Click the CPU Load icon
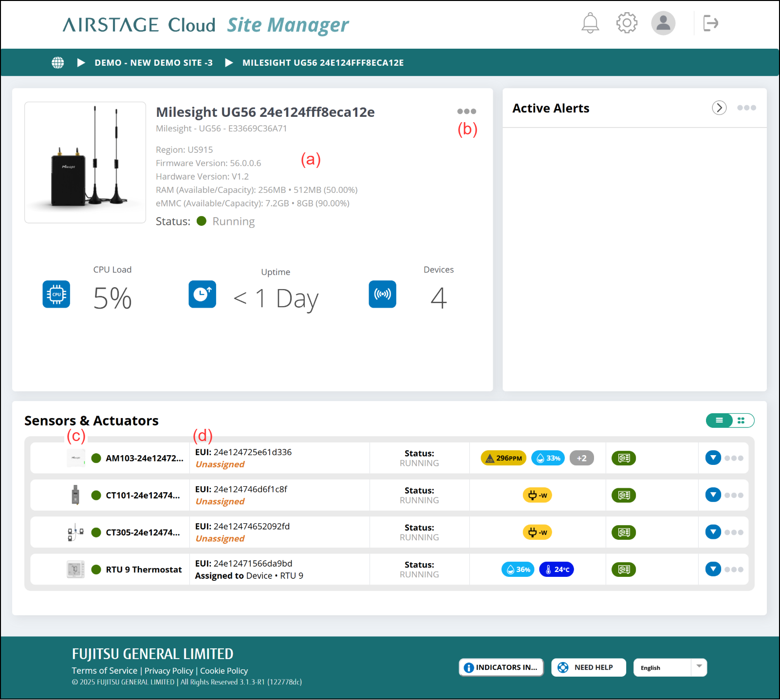Viewport: 780px width, 700px height. pos(56,295)
